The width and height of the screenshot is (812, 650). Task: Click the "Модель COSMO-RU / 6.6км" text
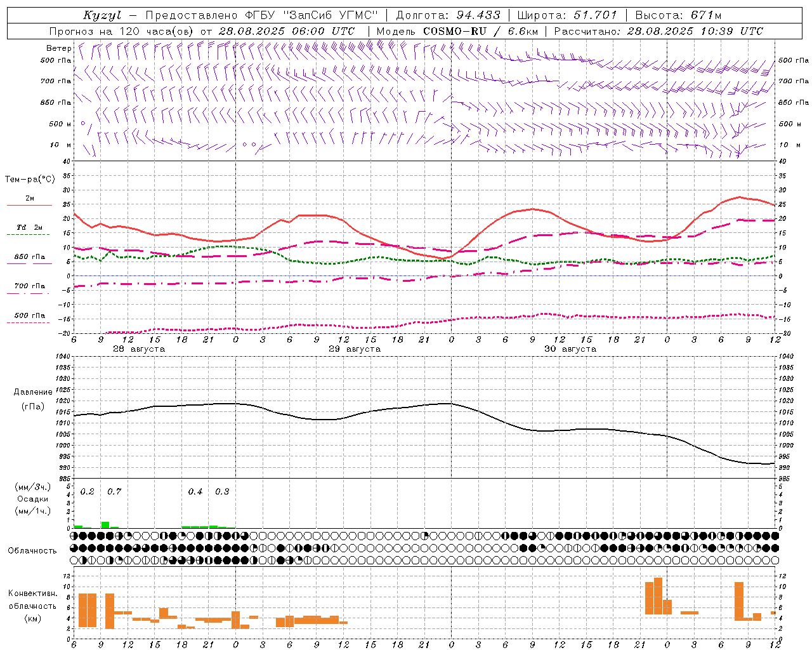457,31
